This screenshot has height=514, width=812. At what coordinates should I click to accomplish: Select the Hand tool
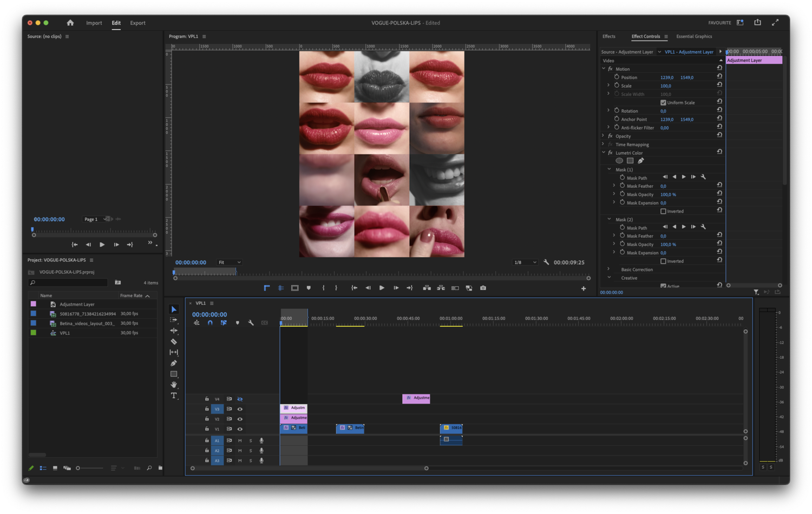coord(174,385)
